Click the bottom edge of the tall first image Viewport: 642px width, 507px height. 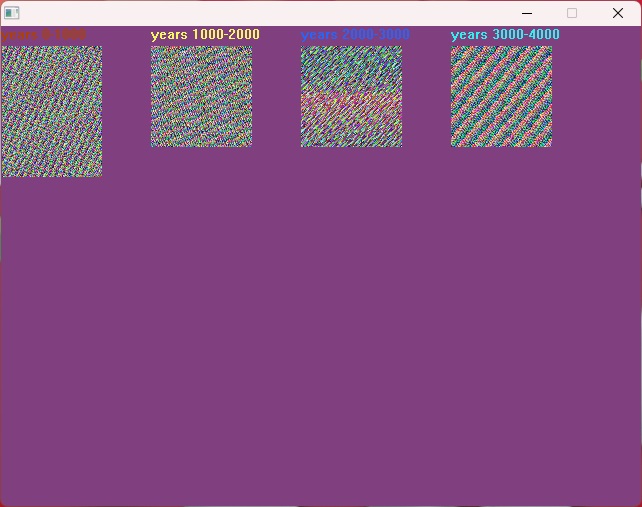coord(51,174)
